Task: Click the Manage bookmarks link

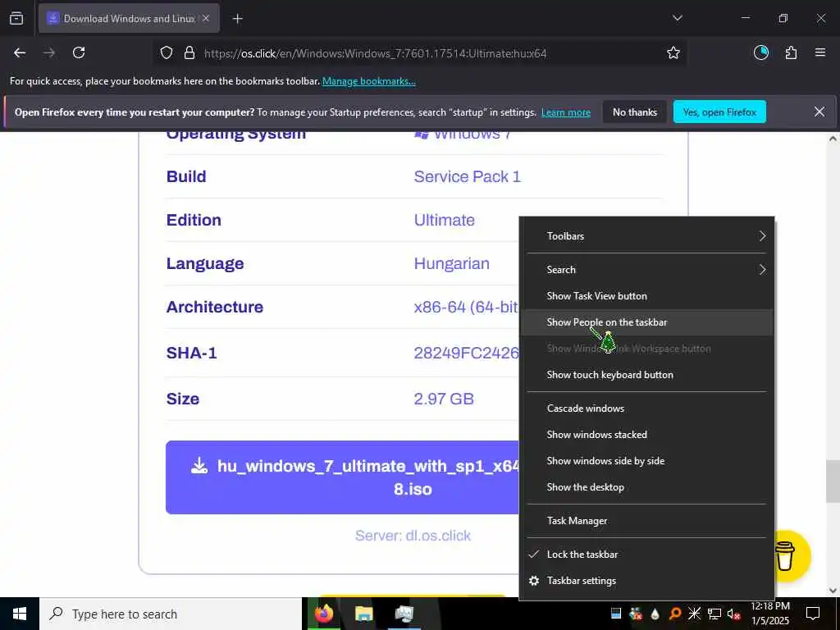Action: click(368, 81)
